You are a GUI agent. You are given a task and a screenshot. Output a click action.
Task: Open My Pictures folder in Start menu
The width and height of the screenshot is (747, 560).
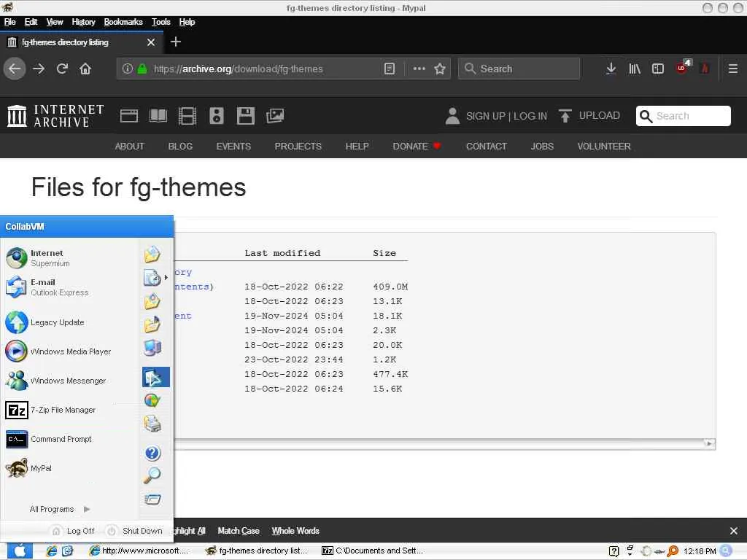point(152,301)
